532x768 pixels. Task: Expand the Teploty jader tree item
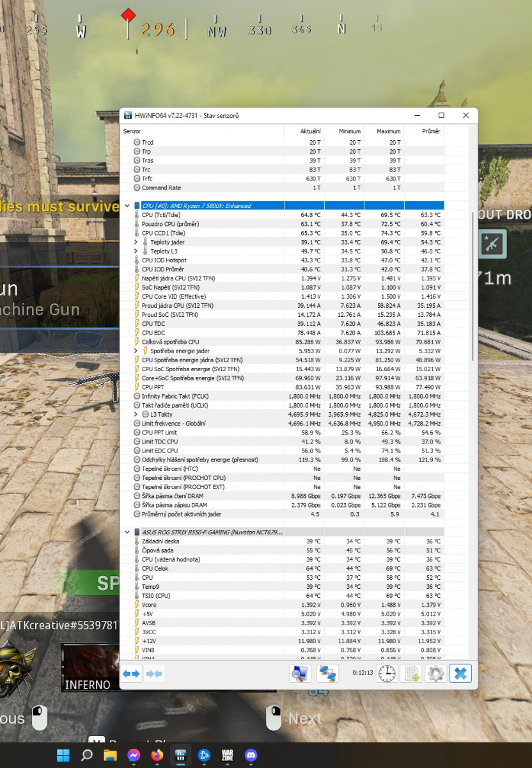click(136, 242)
